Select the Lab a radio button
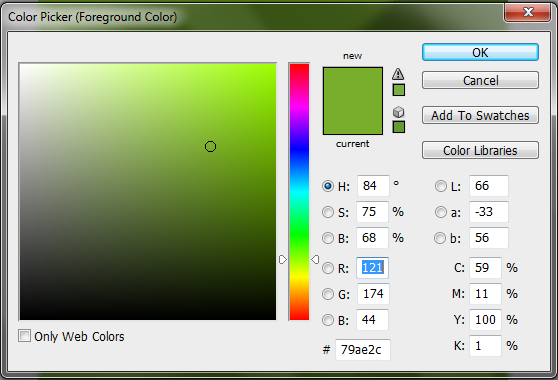Screen dimensions: 558x380 (x=440, y=212)
